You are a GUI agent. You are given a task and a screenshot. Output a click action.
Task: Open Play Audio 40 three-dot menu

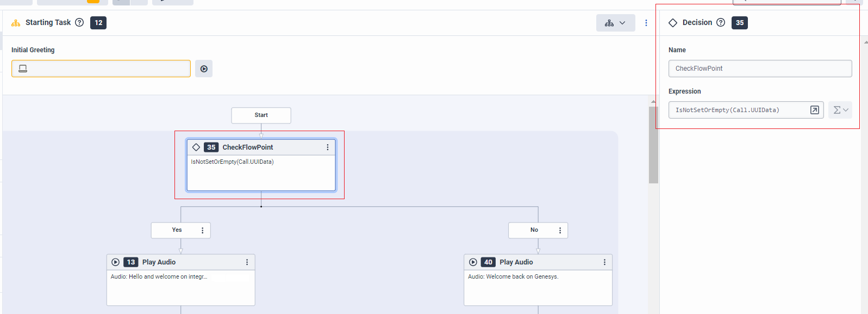pyautogui.click(x=604, y=262)
